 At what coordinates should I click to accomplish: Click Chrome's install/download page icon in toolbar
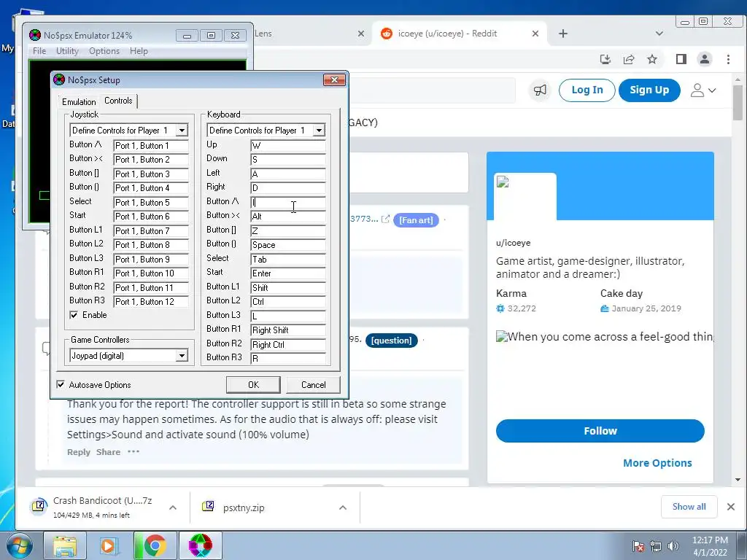[605, 59]
